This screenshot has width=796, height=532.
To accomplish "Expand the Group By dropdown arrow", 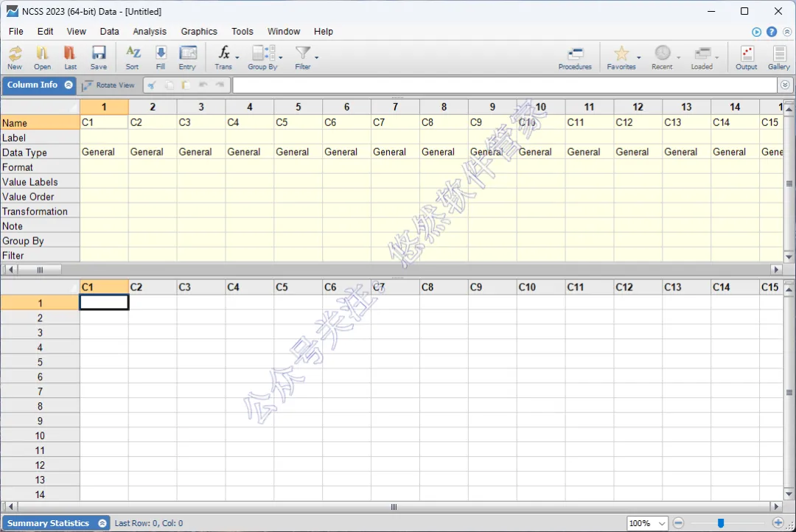I will [x=281, y=58].
